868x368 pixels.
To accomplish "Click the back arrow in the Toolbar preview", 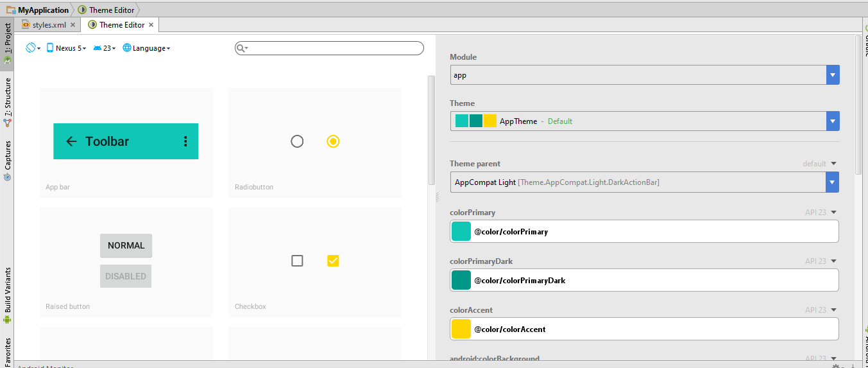I will click(x=72, y=141).
